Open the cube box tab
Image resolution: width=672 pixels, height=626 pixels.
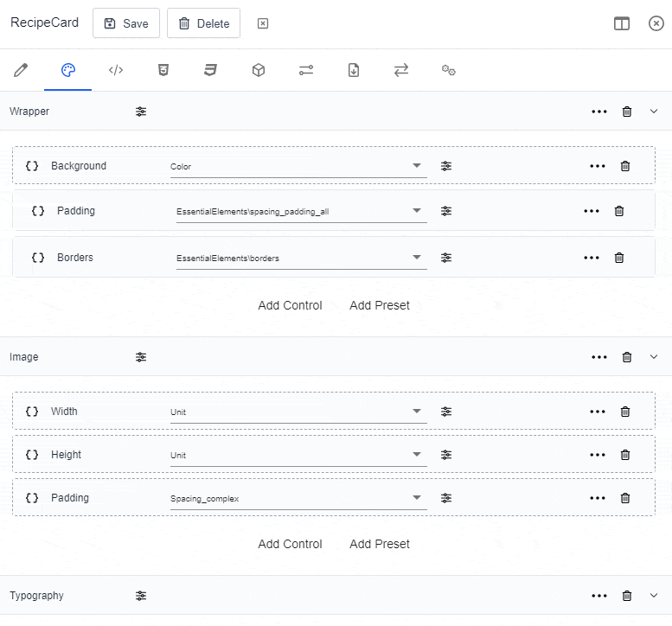(x=259, y=70)
